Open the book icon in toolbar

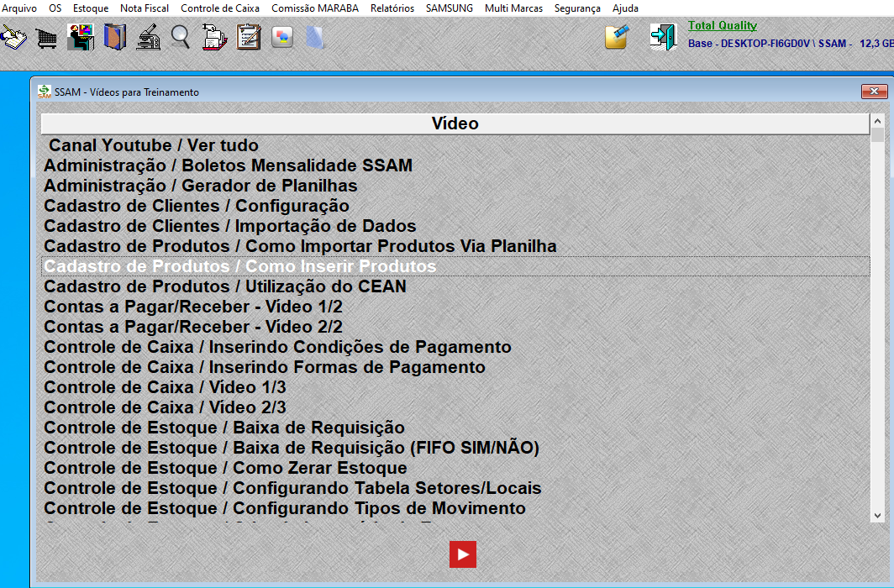click(114, 38)
